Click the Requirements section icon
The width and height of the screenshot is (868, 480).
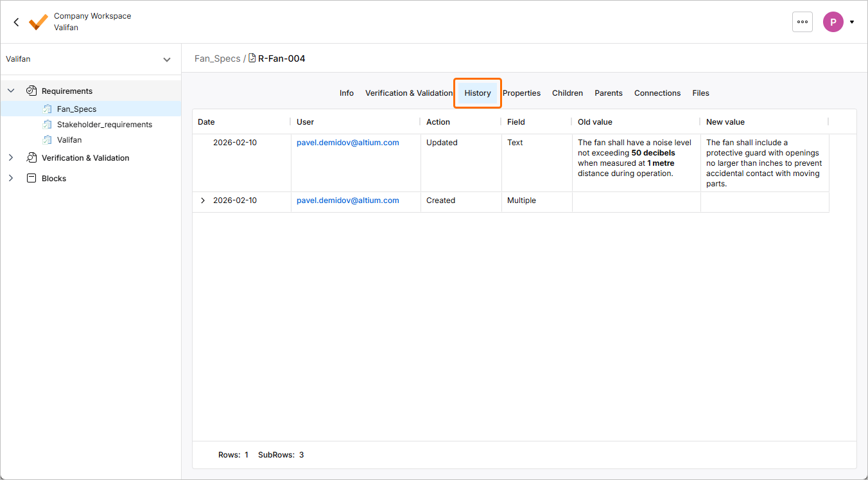[31, 91]
